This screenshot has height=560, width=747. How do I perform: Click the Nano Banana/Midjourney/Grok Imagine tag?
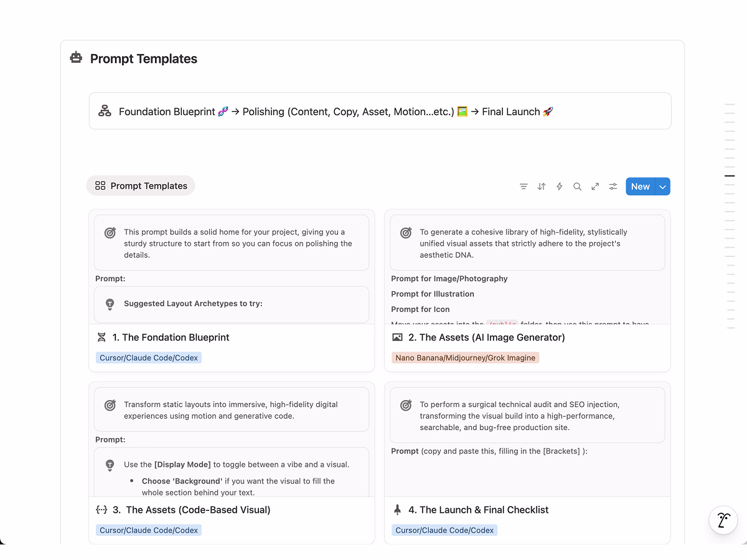pyautogui.click(x=465, y=358)
